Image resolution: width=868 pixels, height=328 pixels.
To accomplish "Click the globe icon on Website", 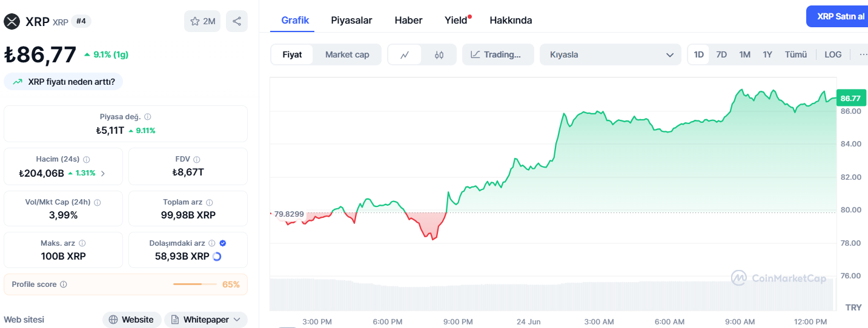I will (113, 320).
